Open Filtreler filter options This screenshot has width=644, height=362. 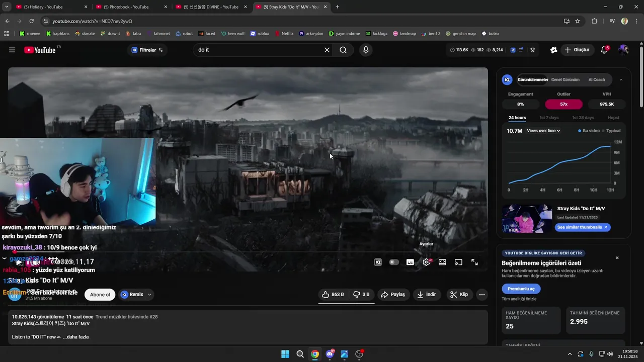coord(147,50)
